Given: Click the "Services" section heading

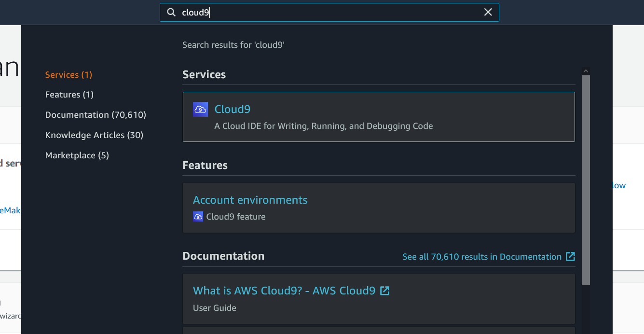Looking at the screenshot, I should pos(204,75).
